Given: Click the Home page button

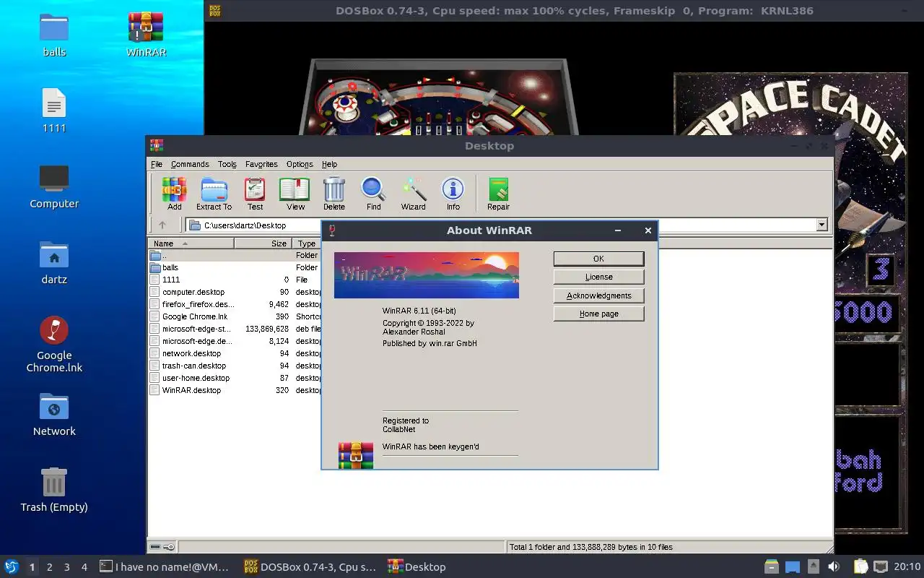Looking at the screenshot, I should click(598, 314).
